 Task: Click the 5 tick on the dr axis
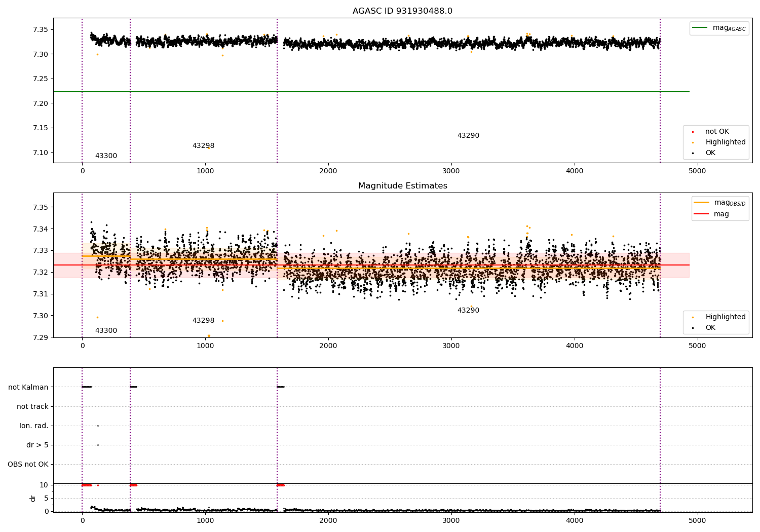(46, 498)
